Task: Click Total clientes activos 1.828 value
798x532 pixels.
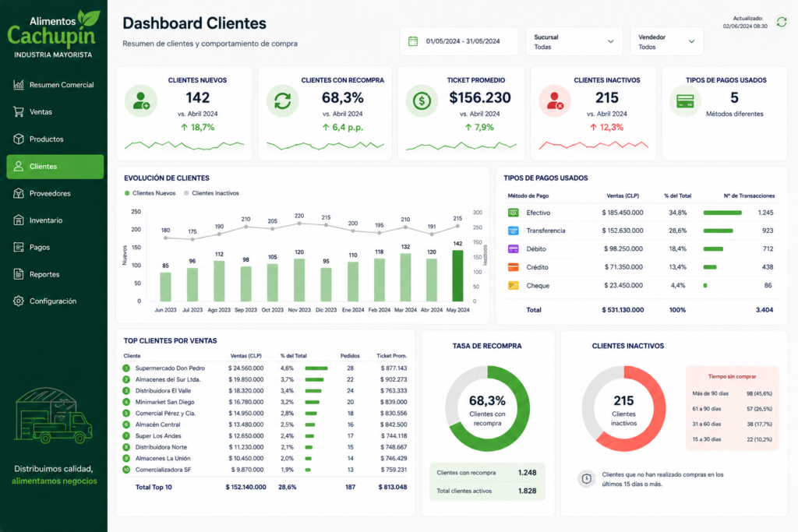Action: click(528, 491)
